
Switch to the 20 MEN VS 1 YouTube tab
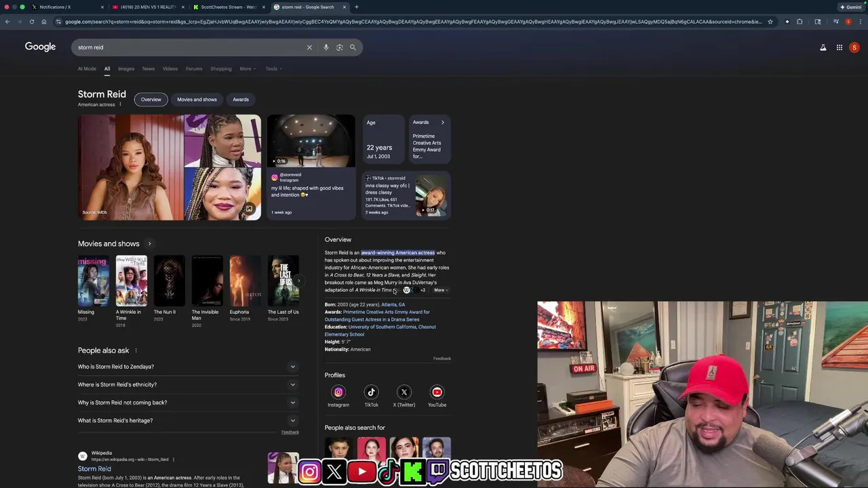pos(148,7)
